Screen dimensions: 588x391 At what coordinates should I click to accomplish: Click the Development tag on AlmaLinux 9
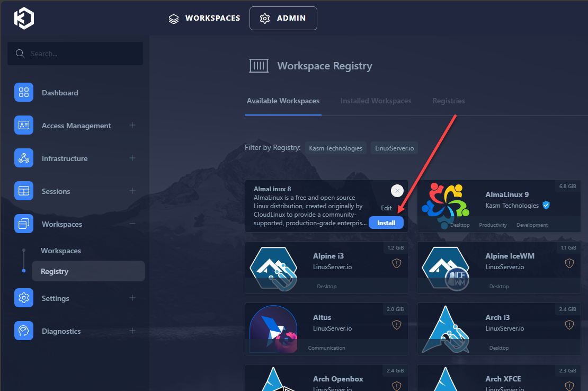pos(532,225)
